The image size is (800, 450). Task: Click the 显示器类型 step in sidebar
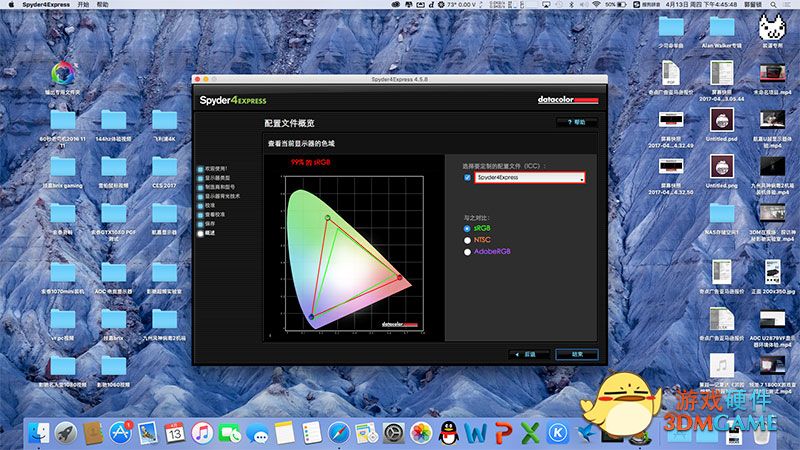(x=218, y=178)
